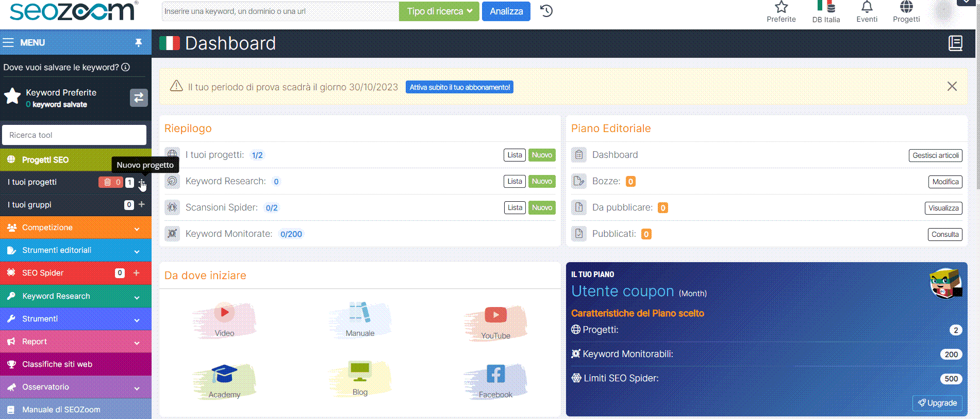
Task: Dismiss the trial expiry warning banner
Action: pos(952,86)
